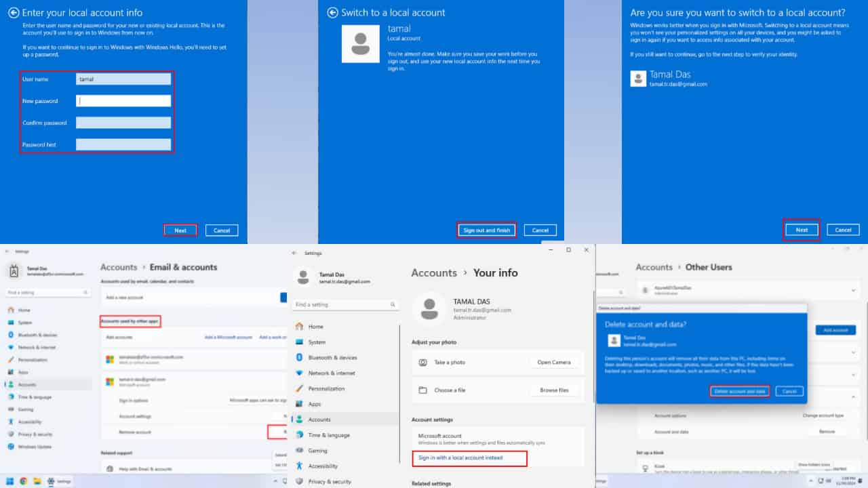Viewport: 868px width, 488px height.
Task: Click Next on Enter your local account info
Action: click(x=180, y=230)
